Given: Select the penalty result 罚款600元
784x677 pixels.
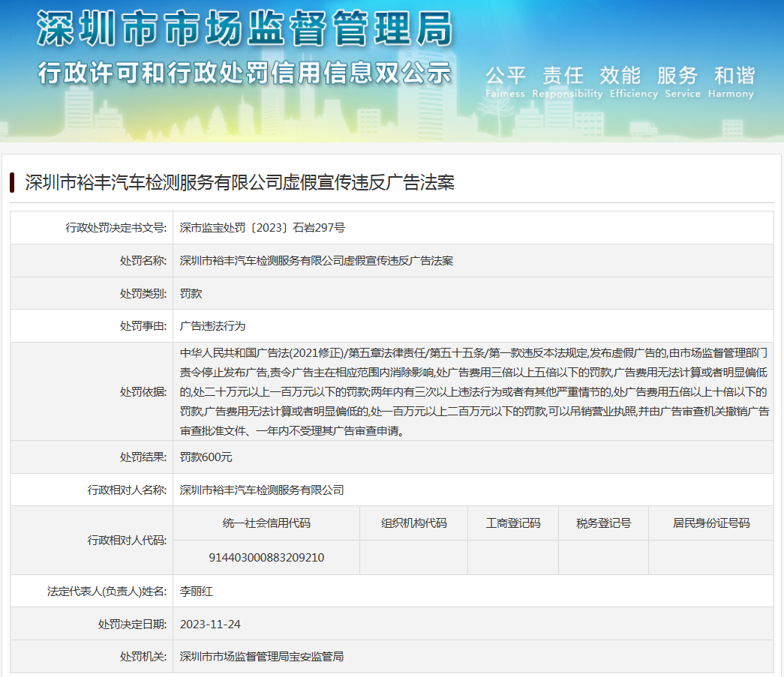Looking at the screenshot, I should 206,457.
